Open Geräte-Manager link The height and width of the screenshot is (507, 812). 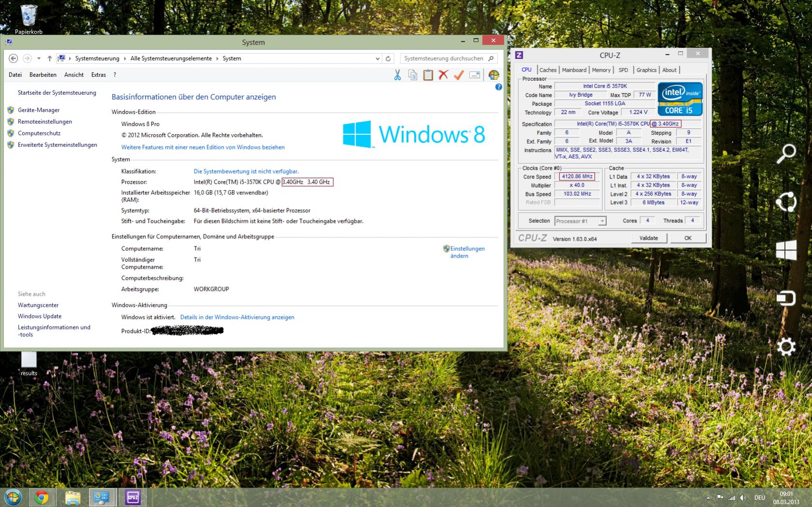(39, 110)
